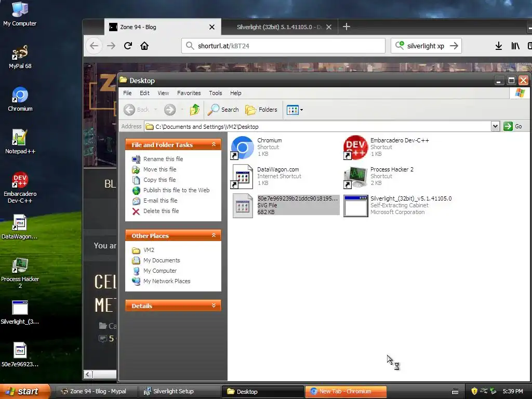This screenshot has height=399, width=532.
Task: Click Explorer address path field
Action: click(317, 127)
